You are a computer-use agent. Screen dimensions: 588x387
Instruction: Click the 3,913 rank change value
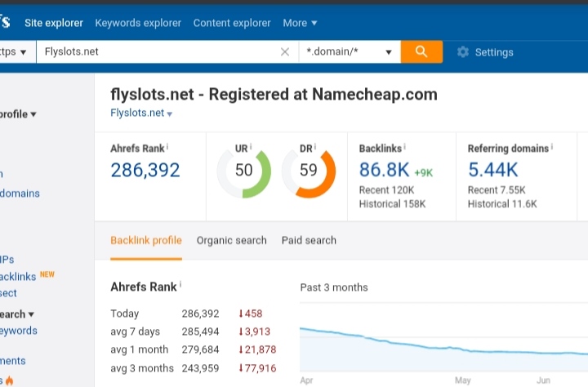click(254, 331)
